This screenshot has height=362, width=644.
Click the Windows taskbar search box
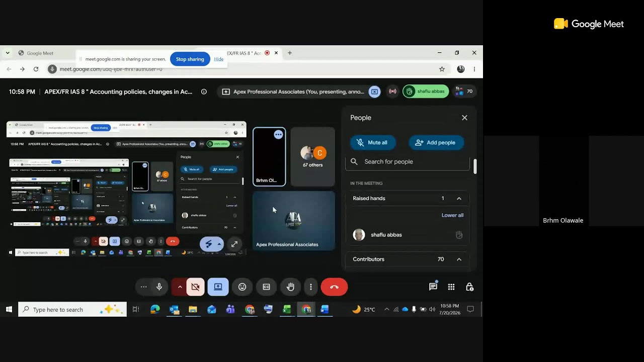(x=72, y=310)
